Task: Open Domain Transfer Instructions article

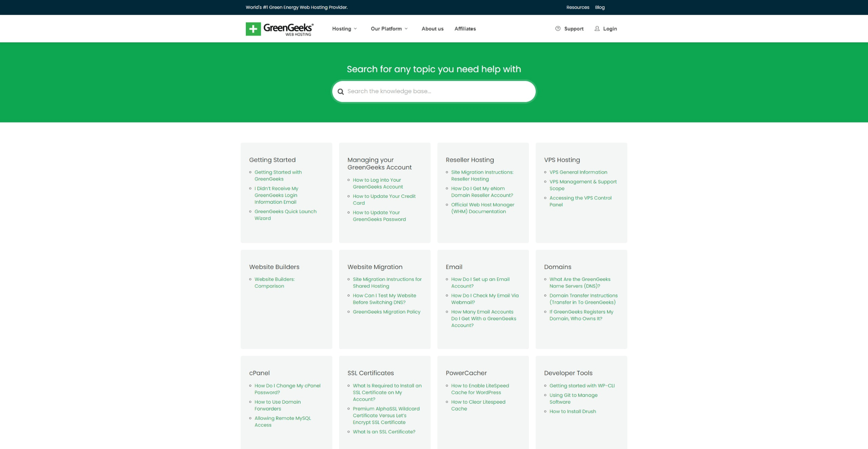Action: coord(583,299)
